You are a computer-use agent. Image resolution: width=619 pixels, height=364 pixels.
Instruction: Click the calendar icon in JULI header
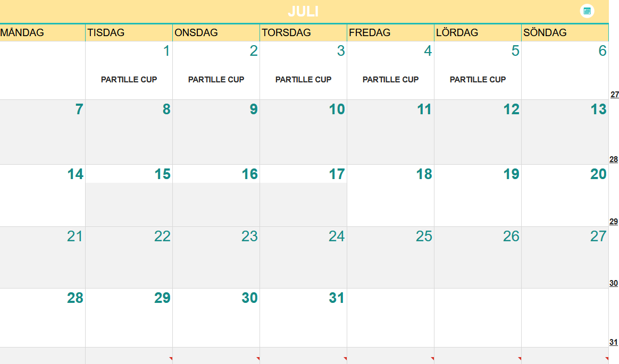(587, 11)
